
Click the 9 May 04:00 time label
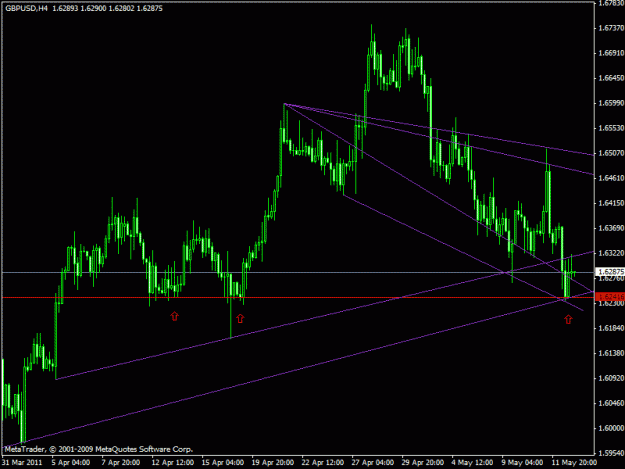pos(522,463)
